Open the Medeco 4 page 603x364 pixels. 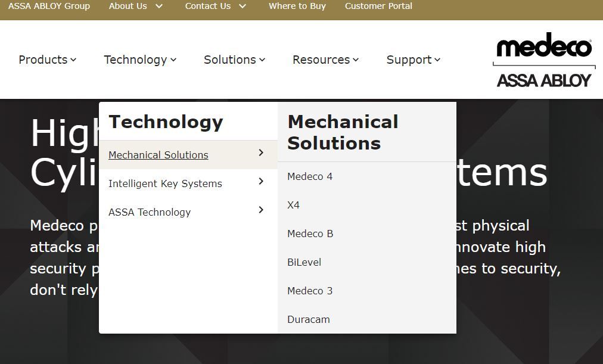pos(310,176)
